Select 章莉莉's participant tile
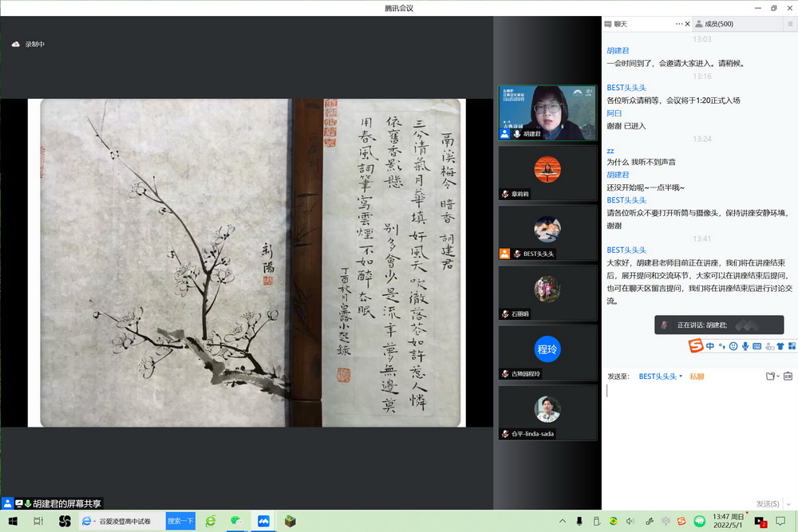This screenshot has height=532, width=798. [x=547, y=172]
